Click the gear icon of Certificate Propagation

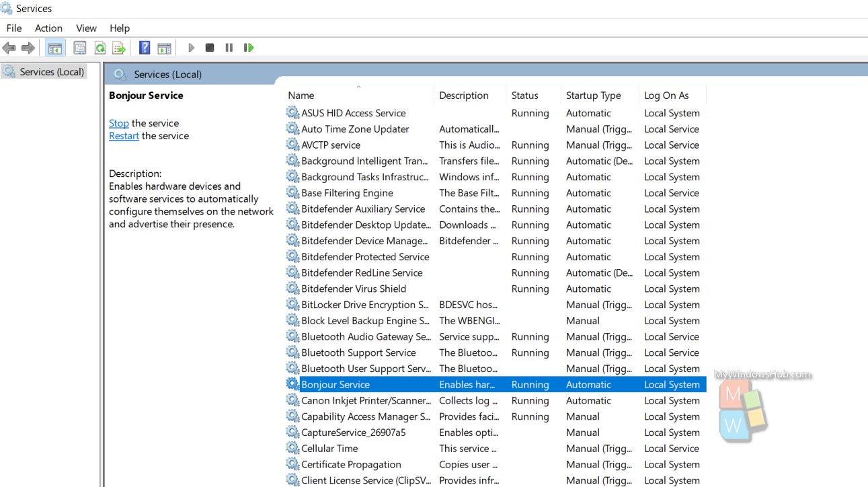click(292, 464)
